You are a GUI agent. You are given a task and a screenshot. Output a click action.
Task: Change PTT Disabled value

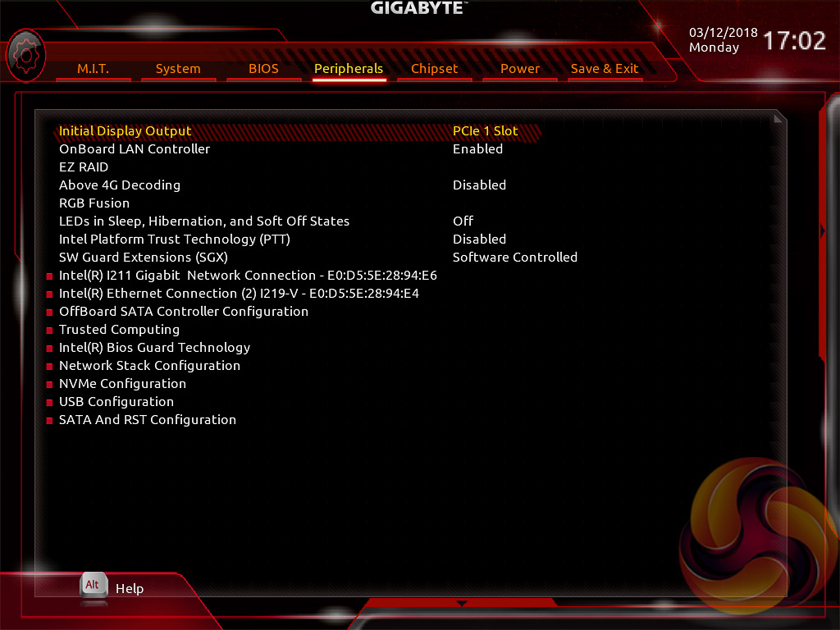479,240
